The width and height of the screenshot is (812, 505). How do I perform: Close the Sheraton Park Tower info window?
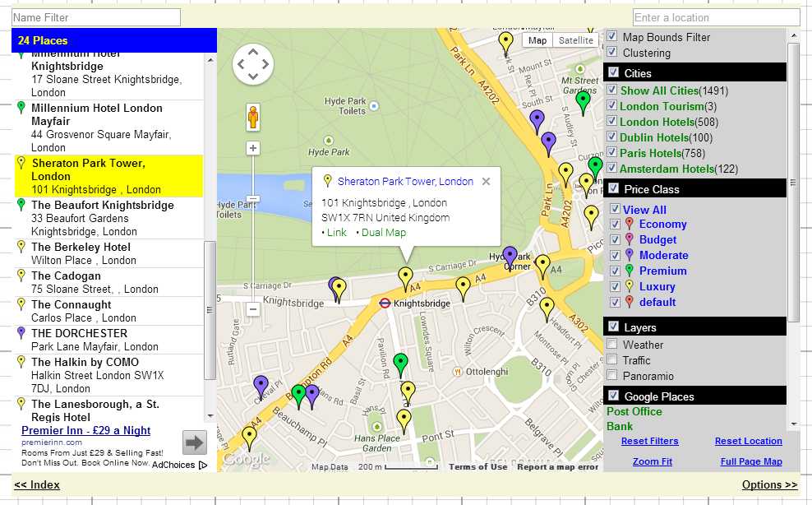(x=486, y=182)
